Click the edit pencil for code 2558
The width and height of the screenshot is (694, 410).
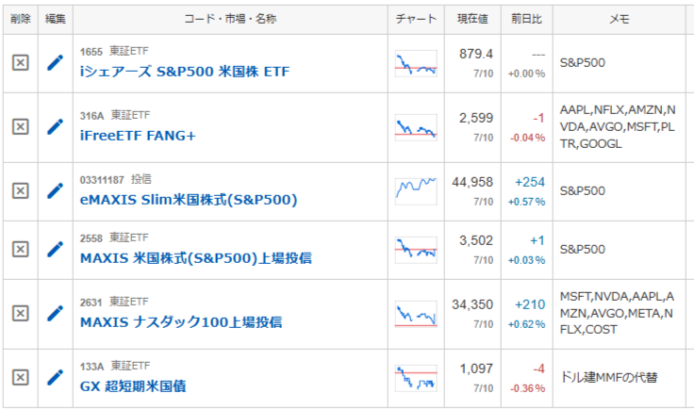[x=55, y=249]
